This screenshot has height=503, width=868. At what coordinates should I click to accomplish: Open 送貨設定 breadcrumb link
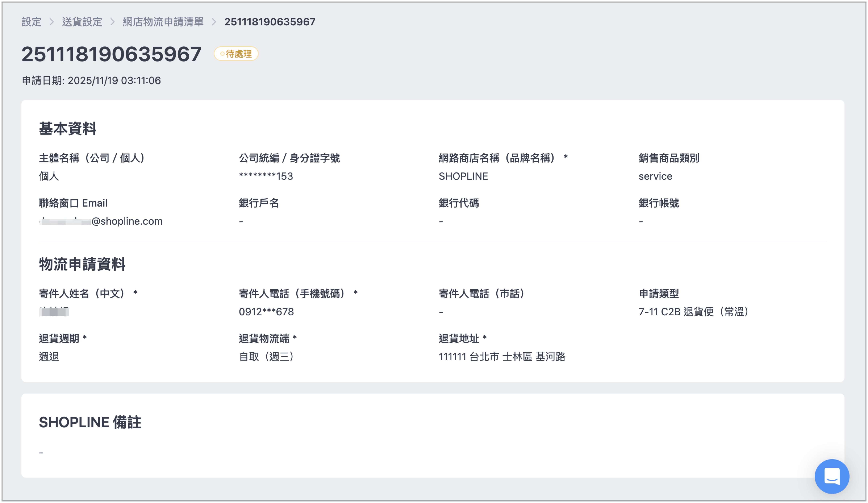(82, 22)
